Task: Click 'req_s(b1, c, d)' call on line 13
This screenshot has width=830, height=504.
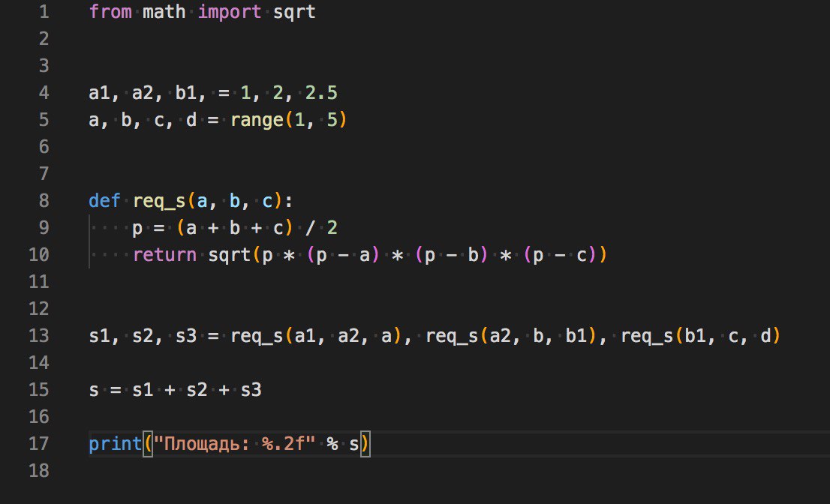Action: pos(700,335)
